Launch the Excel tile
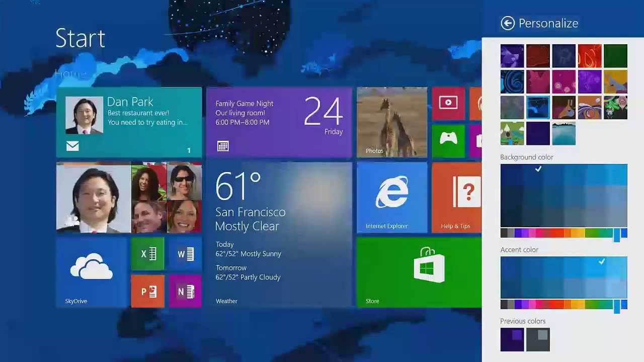 click(148, 254)
